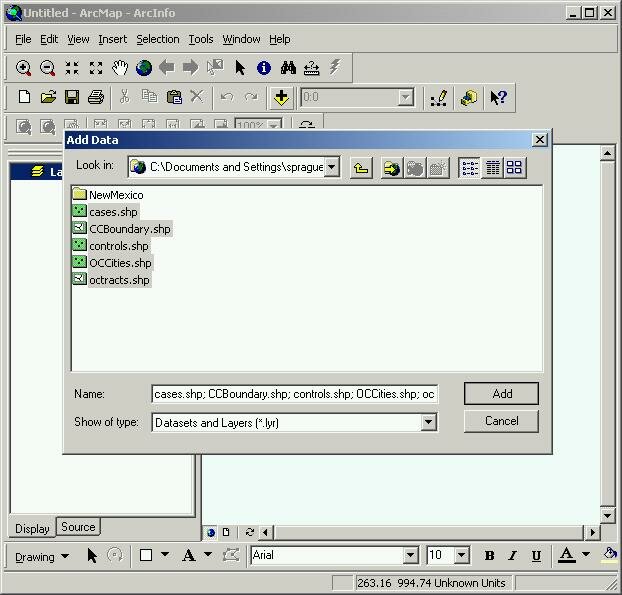Open an existing map file
622x595 pixels.
click(48, 97)
